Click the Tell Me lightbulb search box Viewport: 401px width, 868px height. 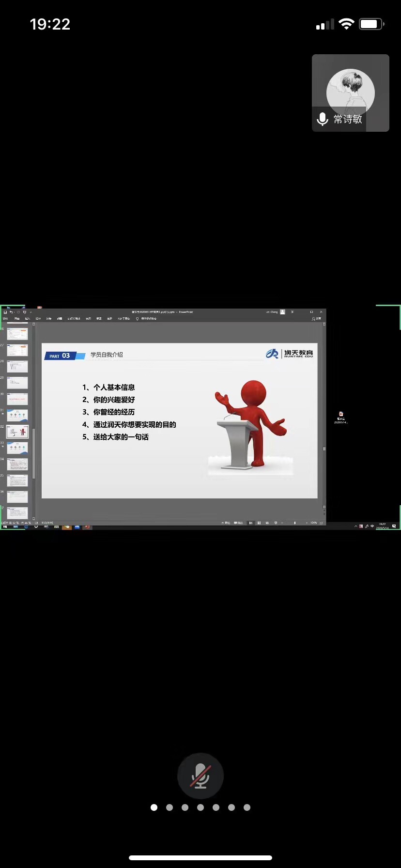click(x=146, y=319)
